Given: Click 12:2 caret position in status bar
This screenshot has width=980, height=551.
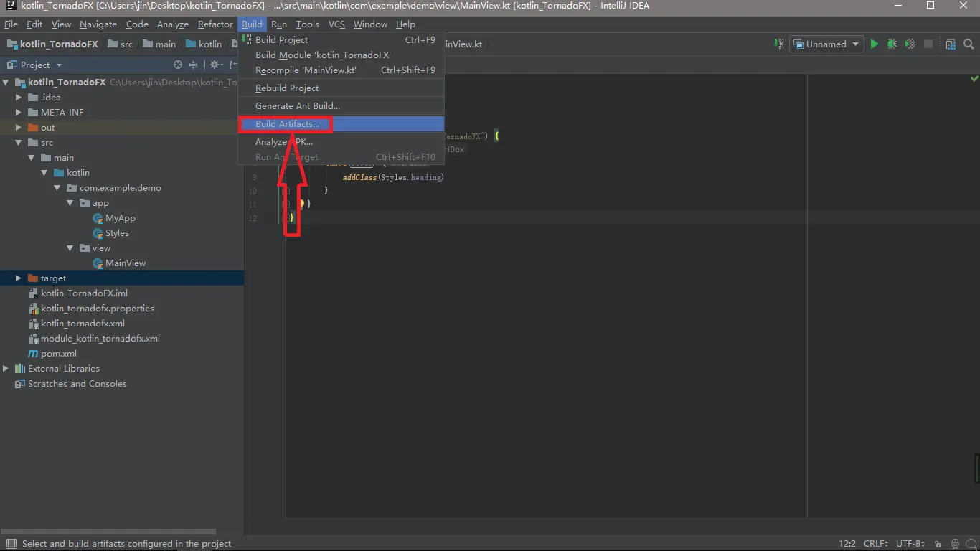Looking at the screenshot, I should click(x=847, y=544).
